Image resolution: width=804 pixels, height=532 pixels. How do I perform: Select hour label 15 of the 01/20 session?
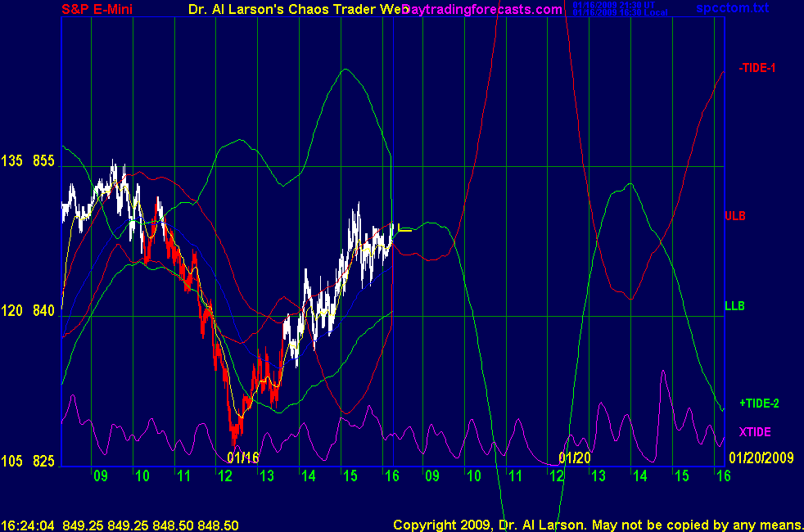[x=682, y=476]
